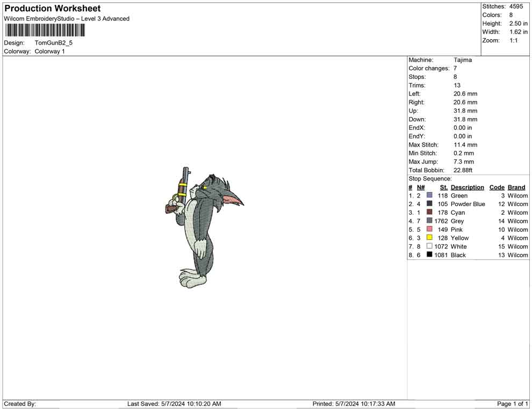The height and width of the screenshot is (409, 532).
Task: Click the White thread color swatch
Action: point(429,246)
